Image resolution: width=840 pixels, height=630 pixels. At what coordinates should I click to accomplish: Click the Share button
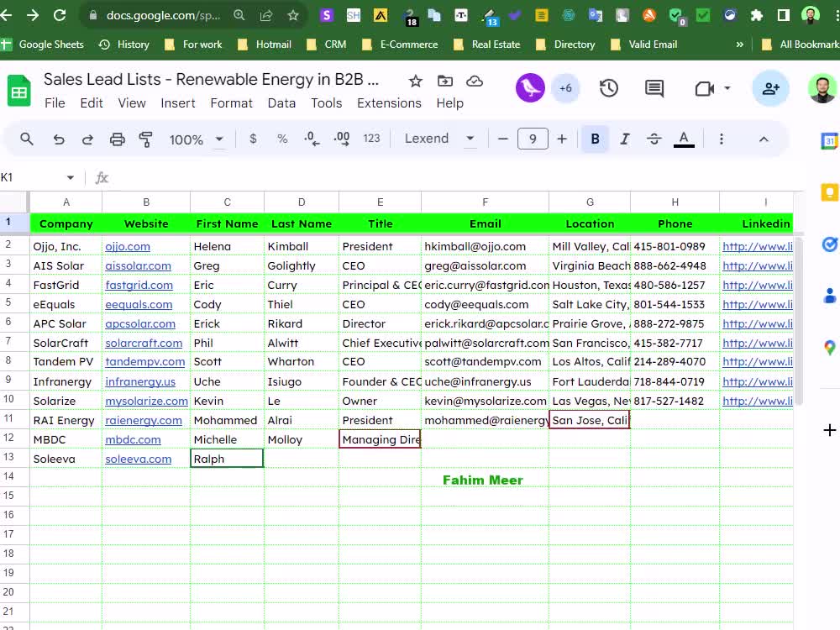770,88
